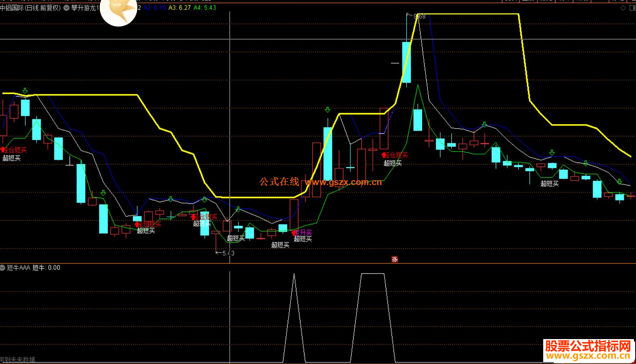Click the 短牛AAA sub-chart label
The height and width of the screenshot is (364, 636).
19,268
